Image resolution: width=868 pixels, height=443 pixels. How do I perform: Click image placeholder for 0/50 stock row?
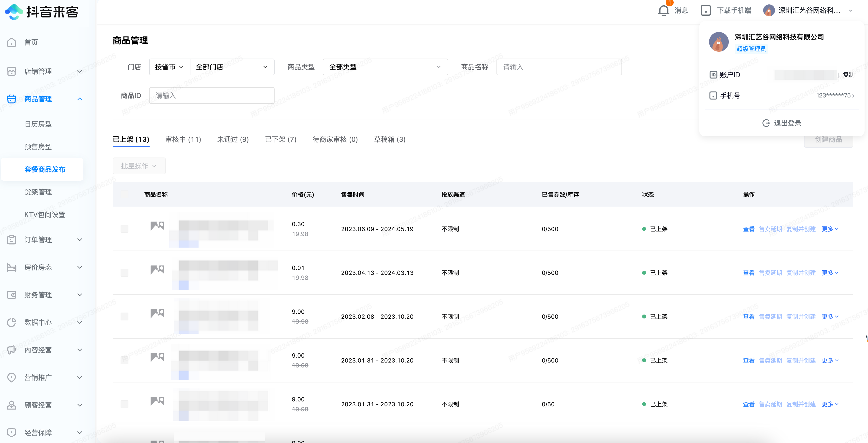pyautogui.click(x=157, y=401)
